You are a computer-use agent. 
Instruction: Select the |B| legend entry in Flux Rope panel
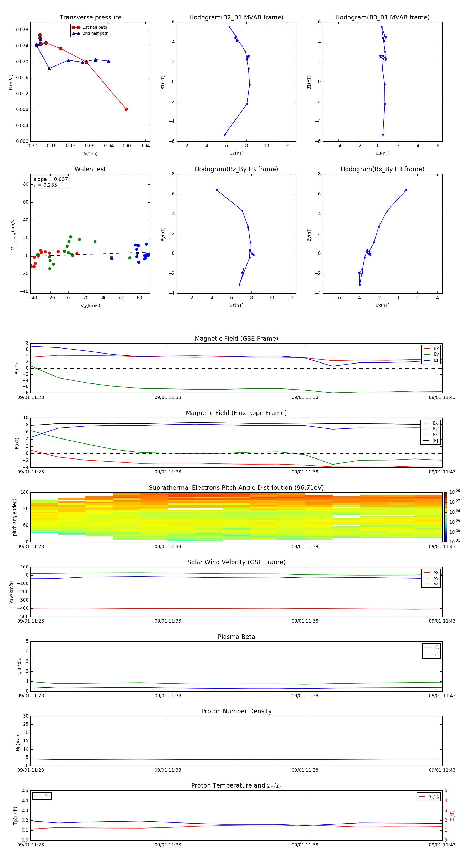(431, 441)
